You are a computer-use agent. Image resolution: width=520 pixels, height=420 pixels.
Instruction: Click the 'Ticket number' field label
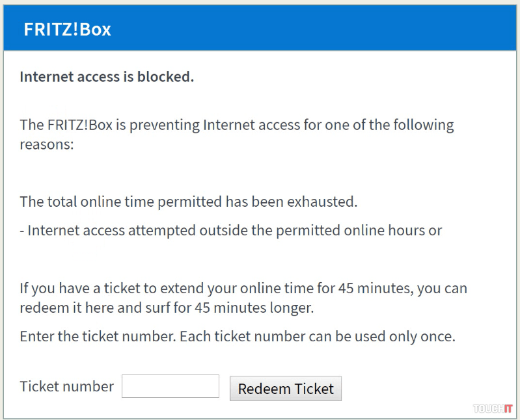coord(67,386)
